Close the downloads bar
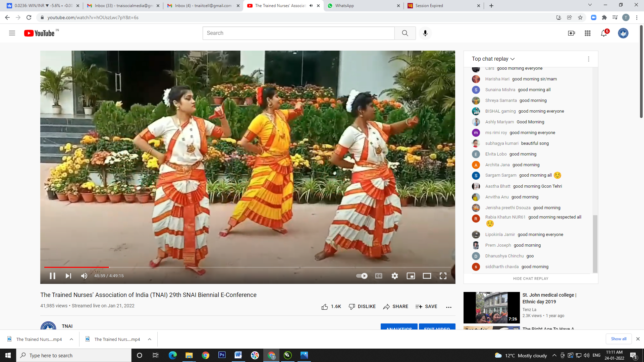Image resolution: width=644 pixels, height=362 pixels. tap(638, 339)
